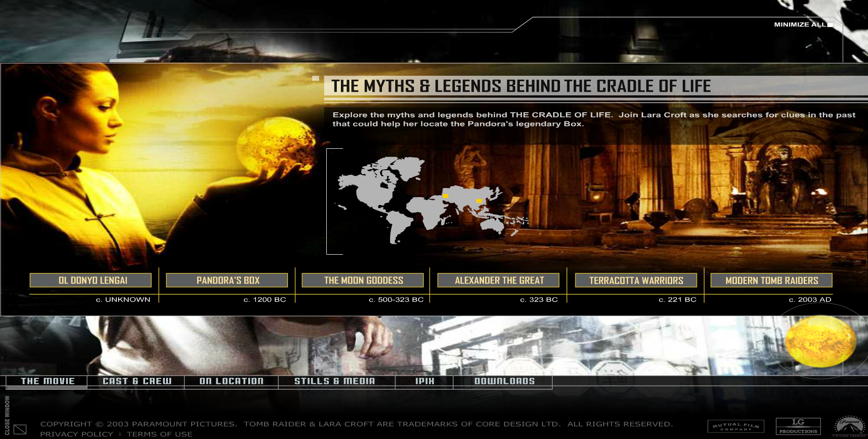Go to On Location tab

[231, 381]
